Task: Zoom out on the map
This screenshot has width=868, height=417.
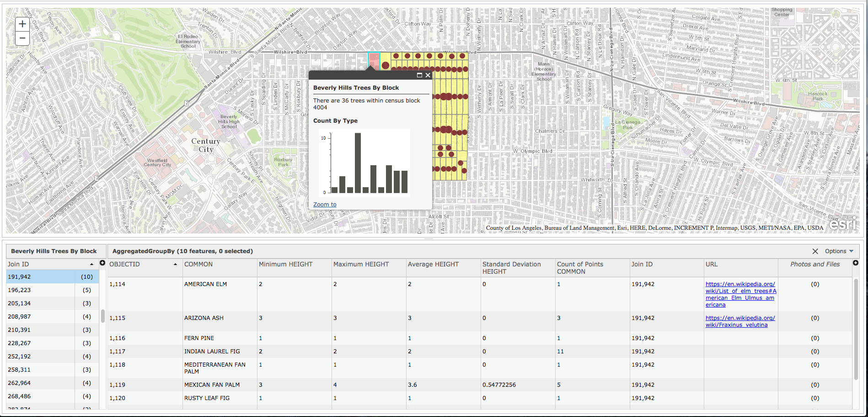Action: 22,38
